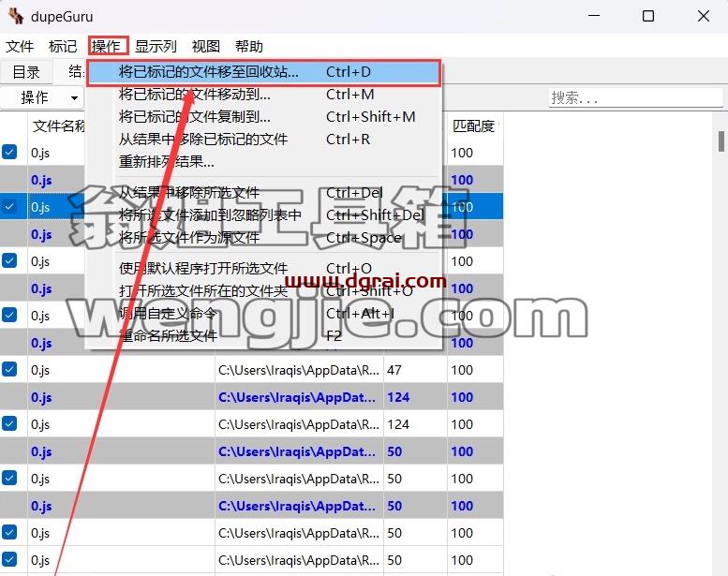This screenshot has height=576, width=728.
Task: Open the 标记 menu
Action: pos(62,47)
